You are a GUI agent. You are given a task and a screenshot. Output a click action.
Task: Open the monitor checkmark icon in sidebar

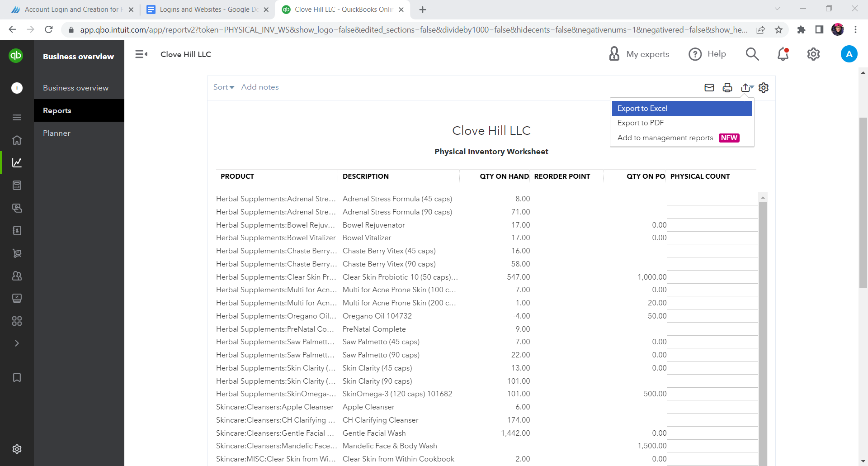[x=17, y=298]
